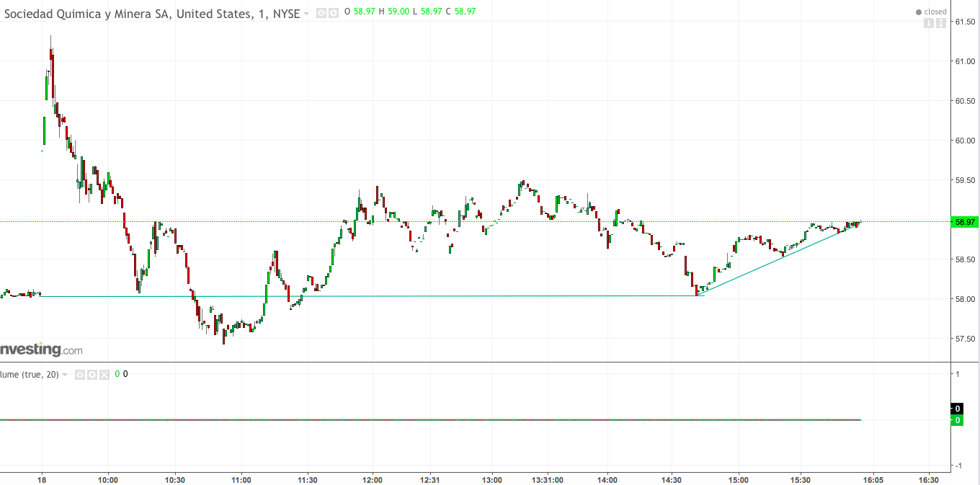Expand the dropdown arrow after NYSE in title
980x485 pixels.
coord(306,13)
